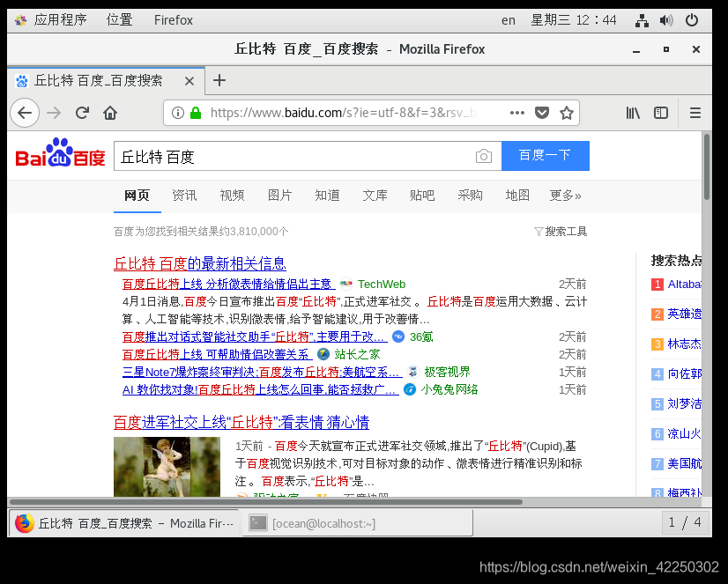Switch to the 文库 tab
The width and height of the screenshot is (728, 584).
(375, 196)
